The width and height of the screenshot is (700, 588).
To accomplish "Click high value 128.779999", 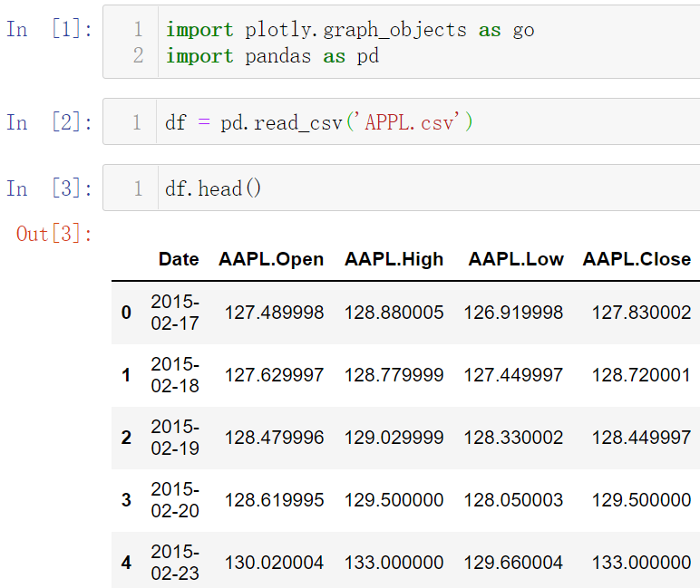I will (x=394, y=375).
